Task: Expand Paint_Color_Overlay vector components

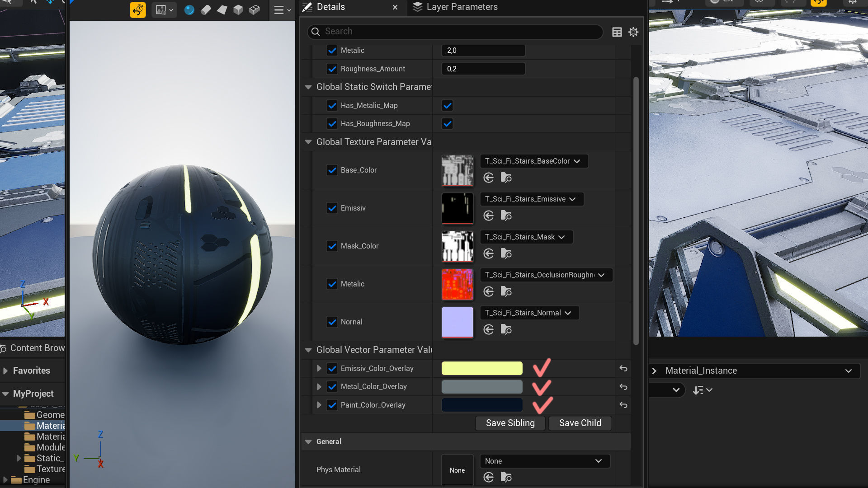Action: (x=319, y=405)
